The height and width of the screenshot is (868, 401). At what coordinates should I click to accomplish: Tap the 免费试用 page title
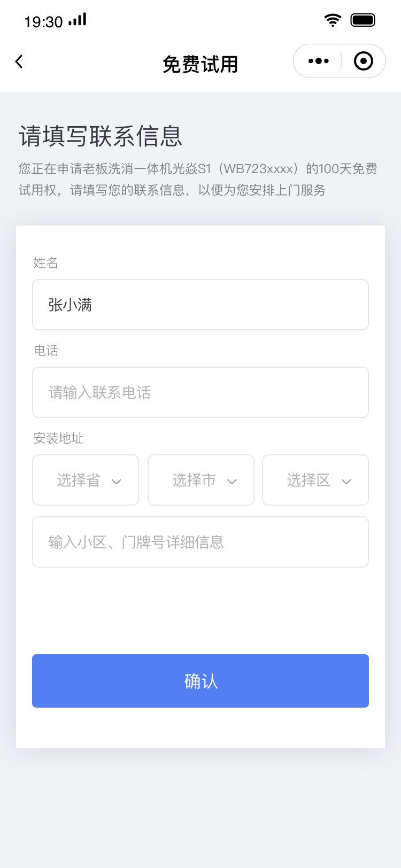coord(200,64)
